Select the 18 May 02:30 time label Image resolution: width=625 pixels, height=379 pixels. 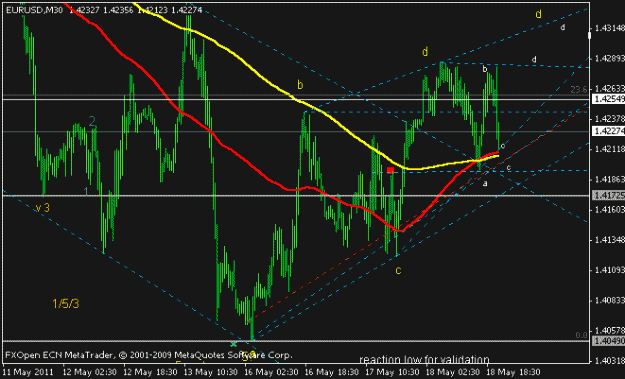tap(453, 373)
